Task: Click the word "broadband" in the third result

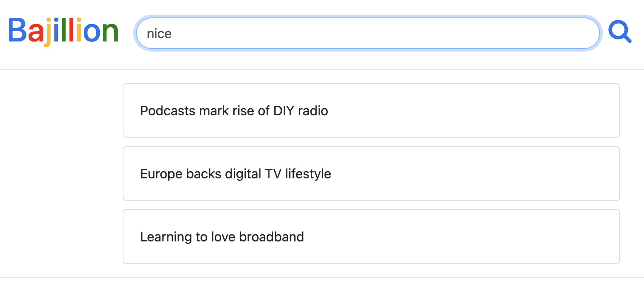Action: pos(271,237)
